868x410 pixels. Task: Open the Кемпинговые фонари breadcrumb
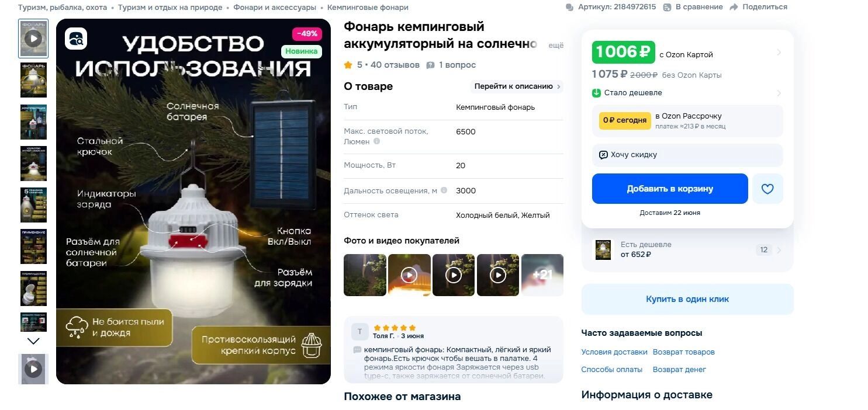click(368, 8)
